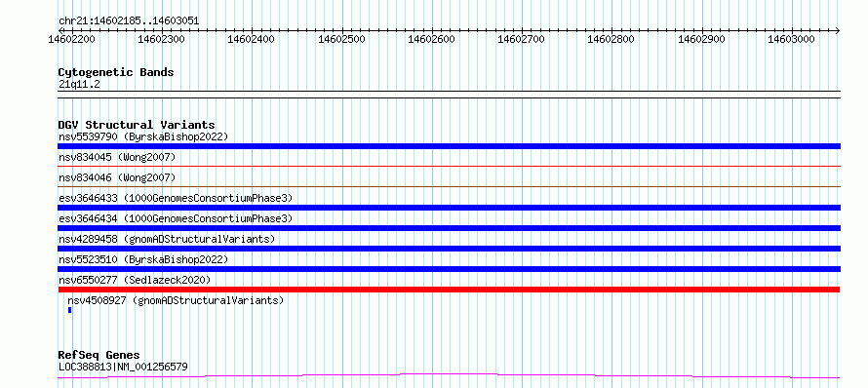Image resolution: width=868 pixels, height=388 pixels.
Task: Click the blue bar under nsv5539790
Action: 449,146
